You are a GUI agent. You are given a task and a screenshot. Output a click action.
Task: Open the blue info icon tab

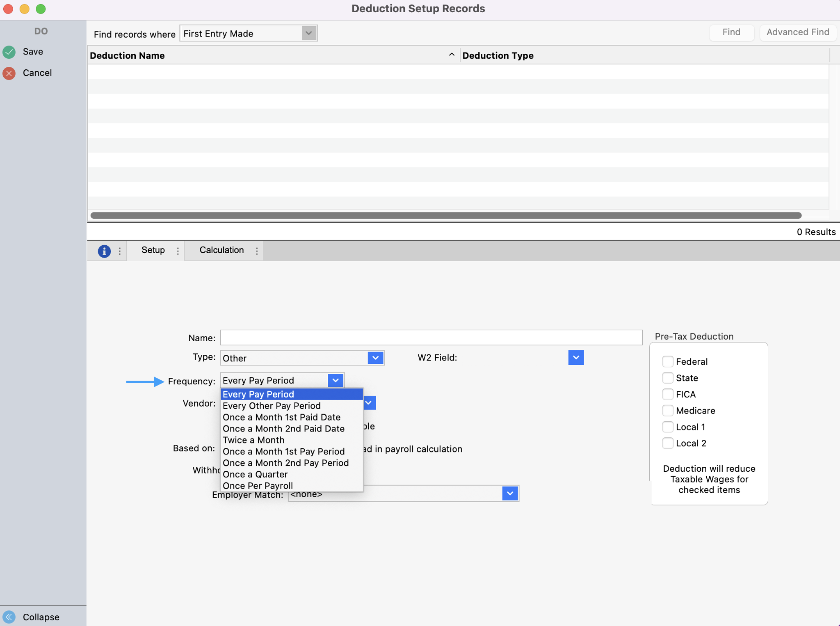(104, 251)
